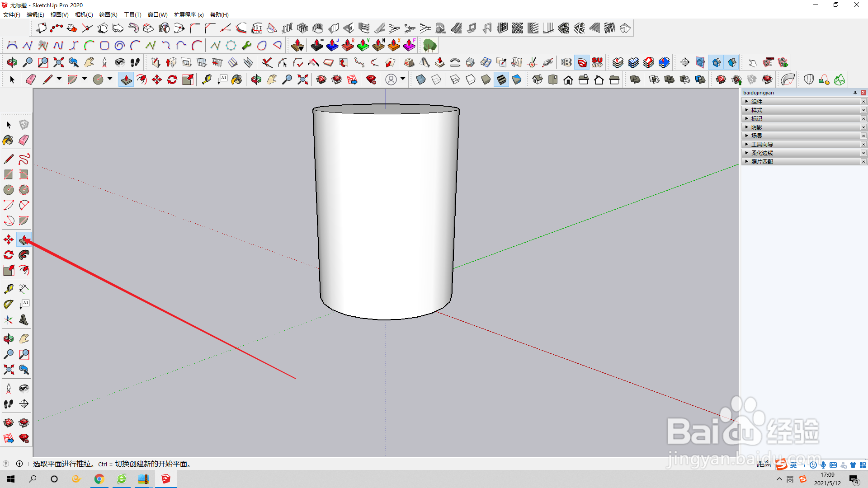The width and height of the screenshot is (868, 488).
Task: Open the 绘图(R) menu
Action: 108,15
